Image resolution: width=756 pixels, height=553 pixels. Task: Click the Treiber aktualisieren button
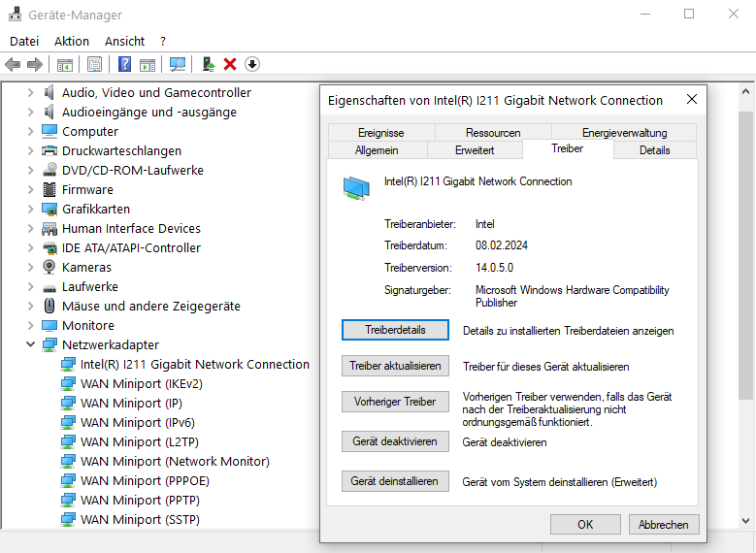click(x=395, y=366)
